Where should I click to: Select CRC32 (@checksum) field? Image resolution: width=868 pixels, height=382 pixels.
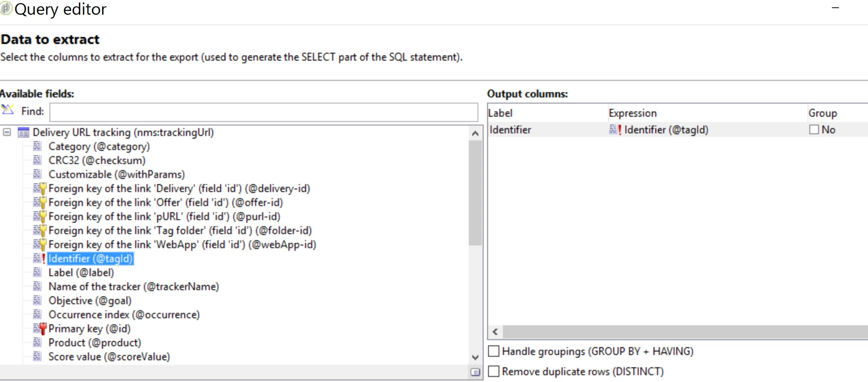tap(97, 161)
